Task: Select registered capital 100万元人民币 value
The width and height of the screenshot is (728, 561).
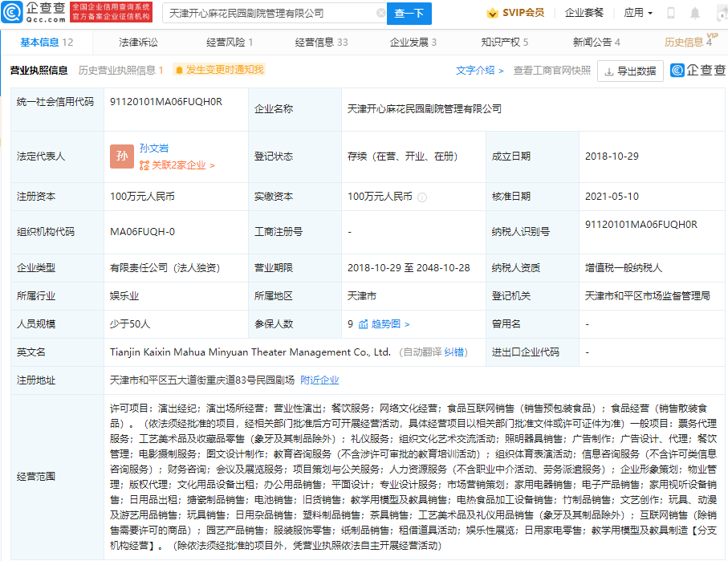Action: click(x=142, y=197)
